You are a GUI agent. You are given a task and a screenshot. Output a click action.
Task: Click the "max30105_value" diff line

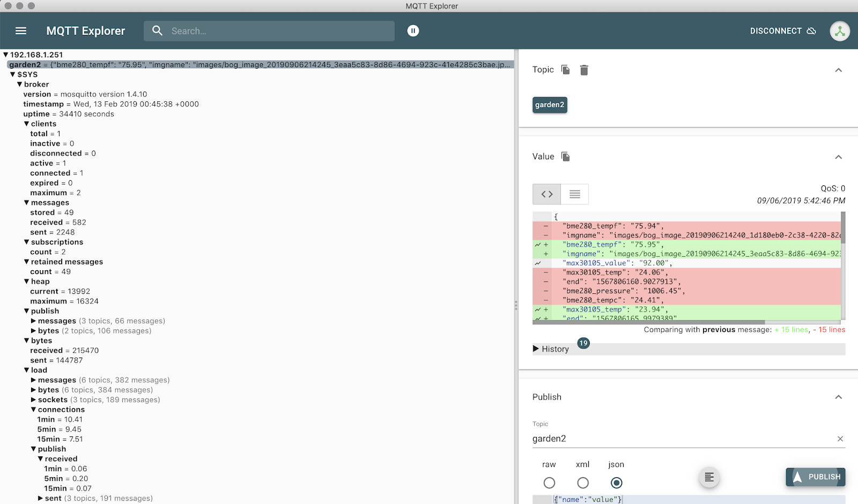click(686, 263)
